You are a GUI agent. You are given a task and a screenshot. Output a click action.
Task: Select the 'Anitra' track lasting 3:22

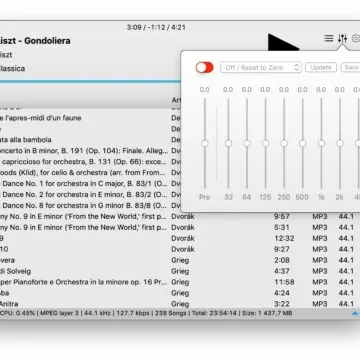pyautogui.click(x=180, y=304)
